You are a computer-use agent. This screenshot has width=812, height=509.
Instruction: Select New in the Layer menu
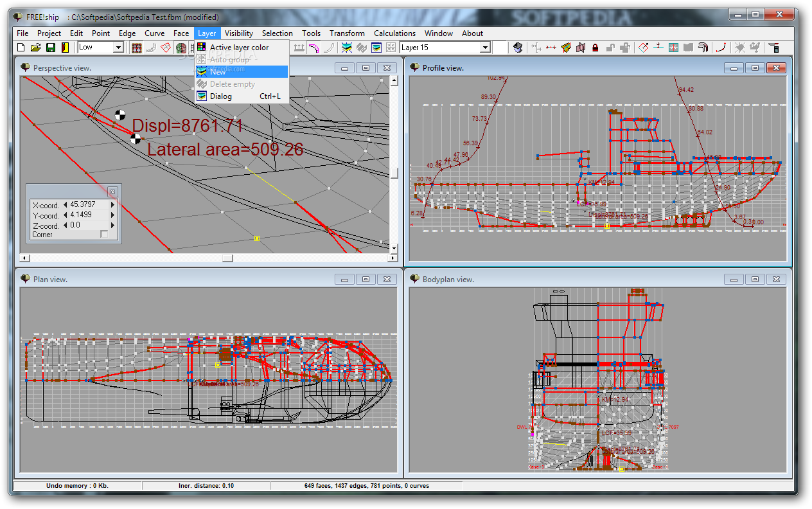click(x=242, y=72)
